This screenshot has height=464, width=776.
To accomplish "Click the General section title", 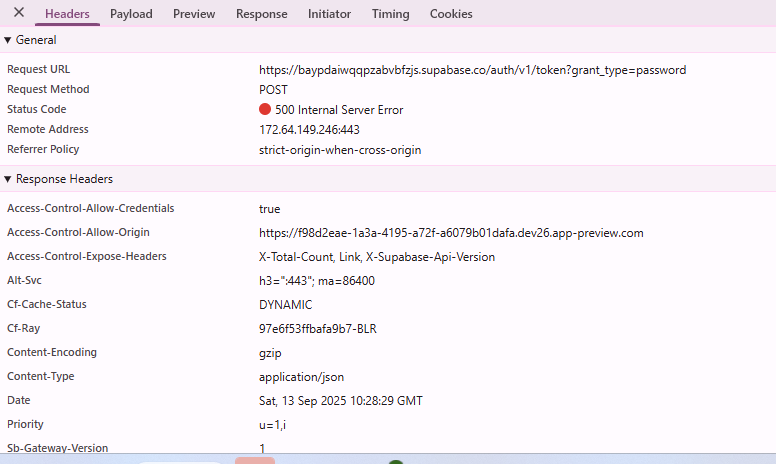I will (x=36, y=40).
